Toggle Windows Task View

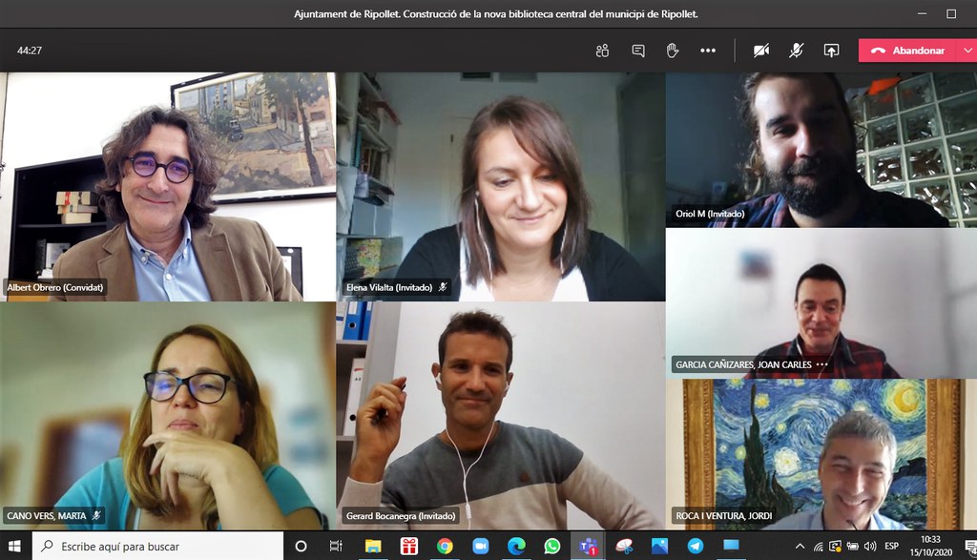336,547
